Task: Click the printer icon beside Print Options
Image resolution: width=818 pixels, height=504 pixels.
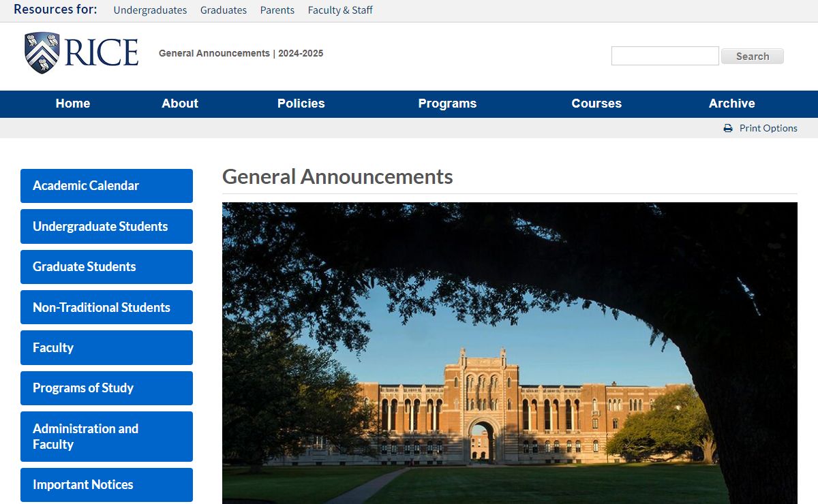Action: tap(728, 128)
